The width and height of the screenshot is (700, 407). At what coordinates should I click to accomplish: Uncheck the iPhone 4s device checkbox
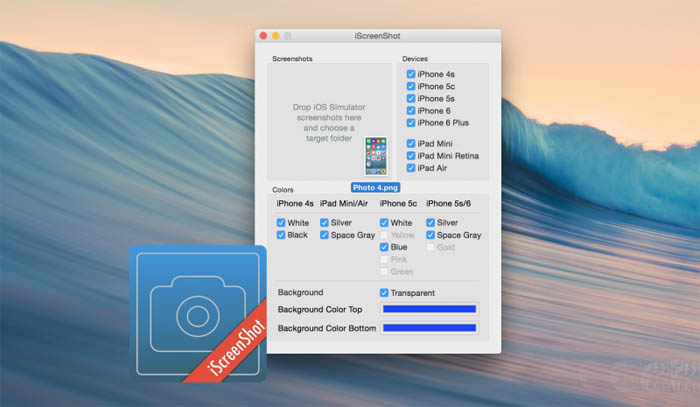(x=411, y=74)
